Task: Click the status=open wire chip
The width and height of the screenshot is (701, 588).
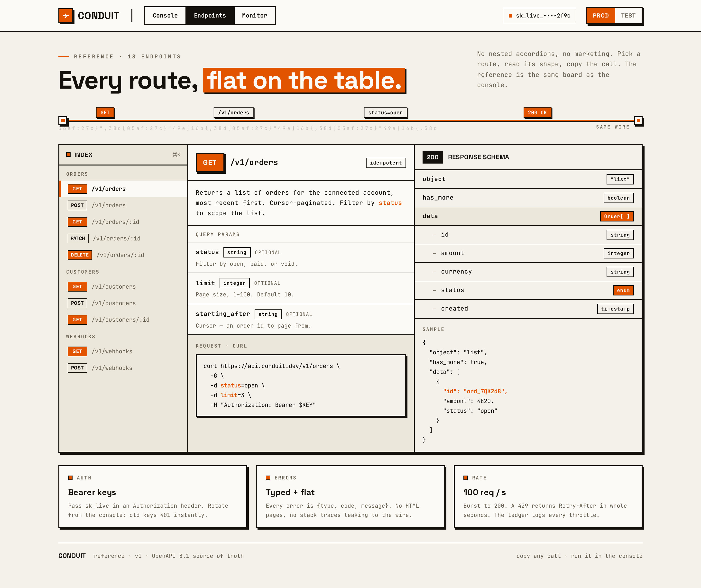Action: pyautogui.click(x=386, y=113)
